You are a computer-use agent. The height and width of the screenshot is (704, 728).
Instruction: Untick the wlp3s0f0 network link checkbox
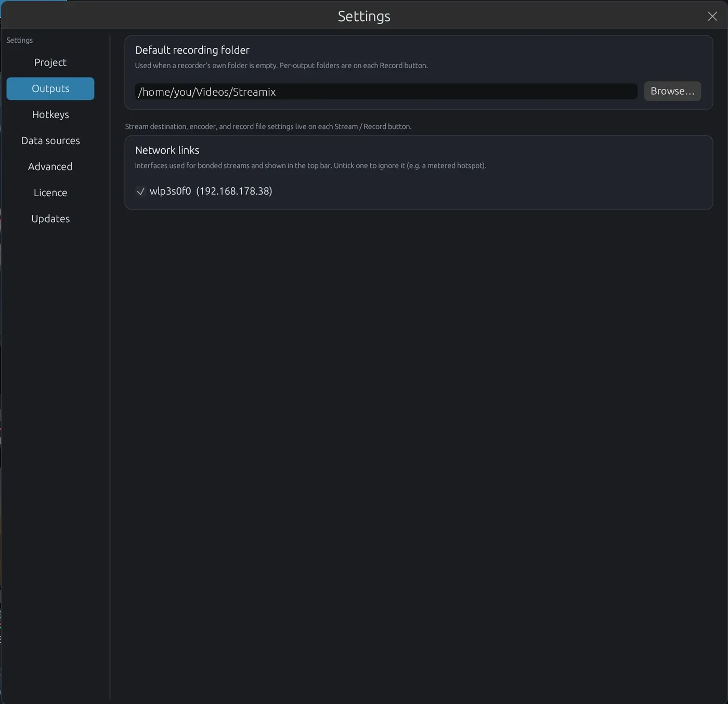coord(140,191)
